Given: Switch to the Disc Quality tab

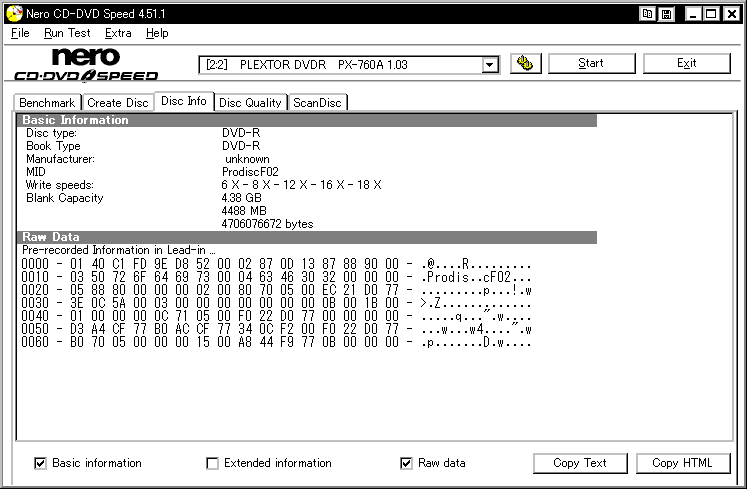Looking at the screenshot, I should (x=251, y=102).
